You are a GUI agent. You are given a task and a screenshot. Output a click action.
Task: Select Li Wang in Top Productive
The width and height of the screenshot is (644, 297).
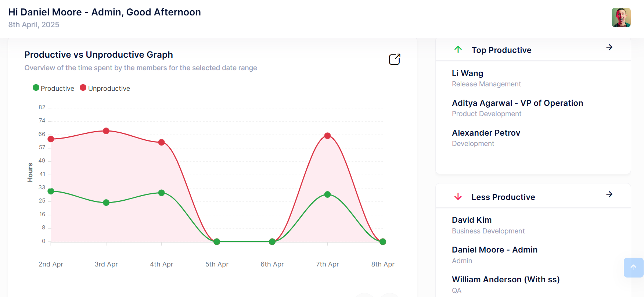tap(467, 73)
